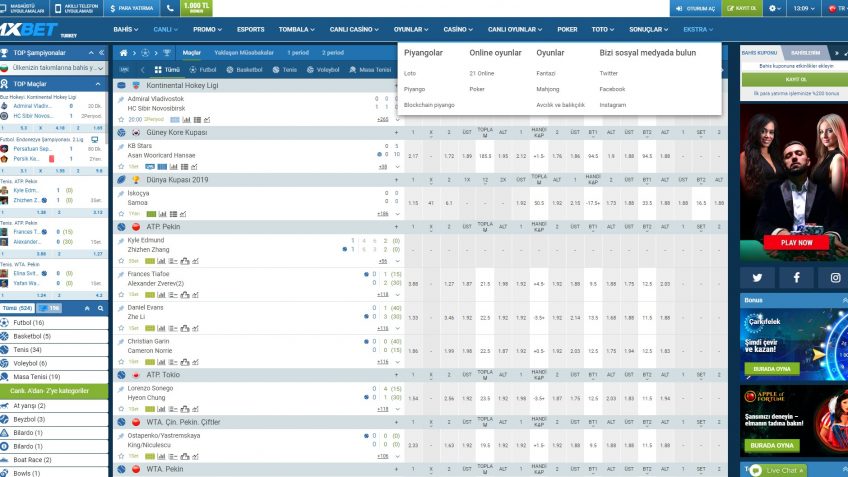Click the OTURUM AÇ login button

695,8
